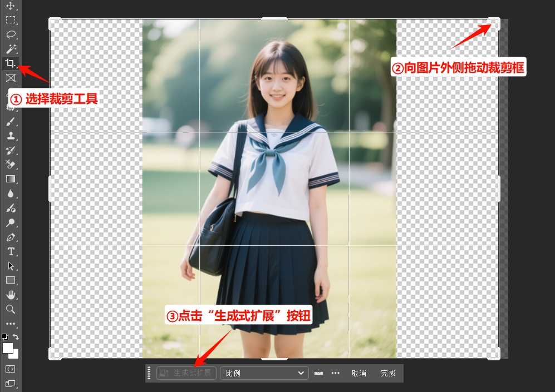Select the Zoom tool
Viewport: 555px width, 392px height.
click(x=11, y=309)
